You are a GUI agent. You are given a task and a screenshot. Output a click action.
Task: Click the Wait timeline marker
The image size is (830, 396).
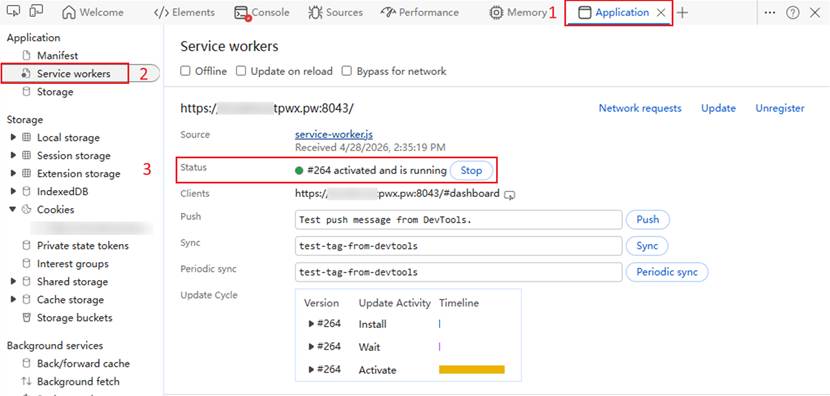(x=439, y=347)
